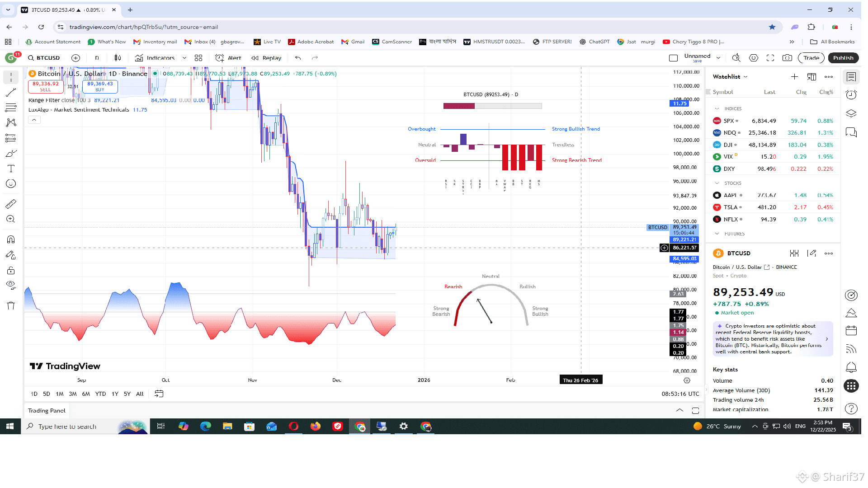The width and height of the screenshot is (868, 488).
Task: Open the layout templates grid
Action: pyautogui.click(x=198, y=58)
